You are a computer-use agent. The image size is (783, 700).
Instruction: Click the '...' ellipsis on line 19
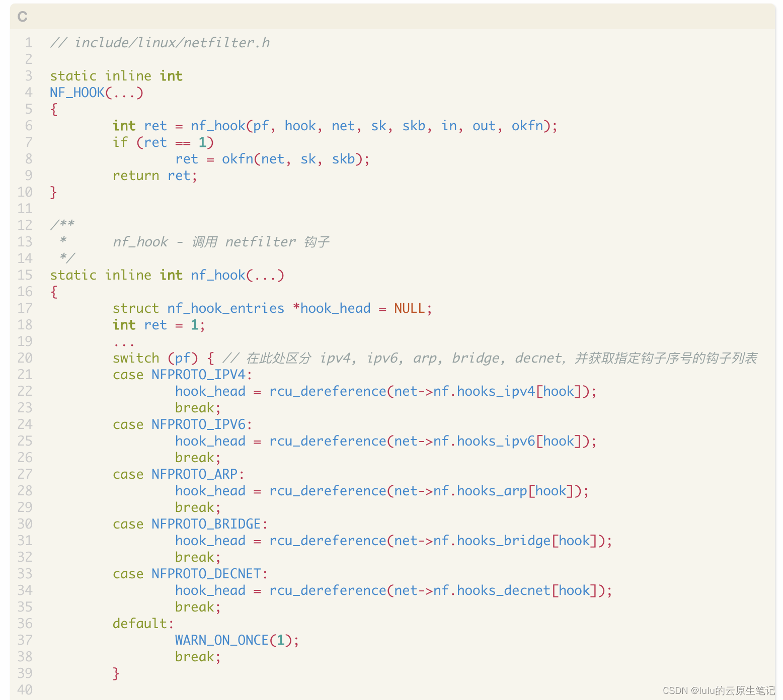click(124, 344)
